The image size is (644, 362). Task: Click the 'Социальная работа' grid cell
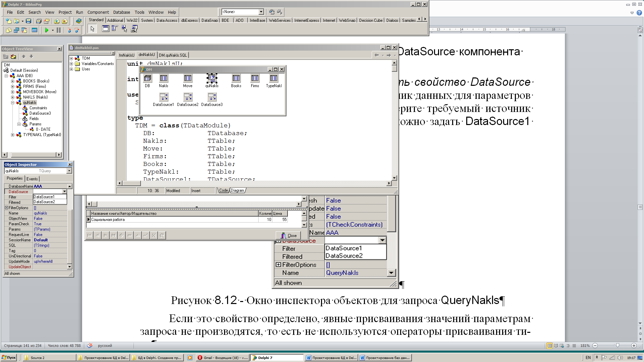click(174, 220)
